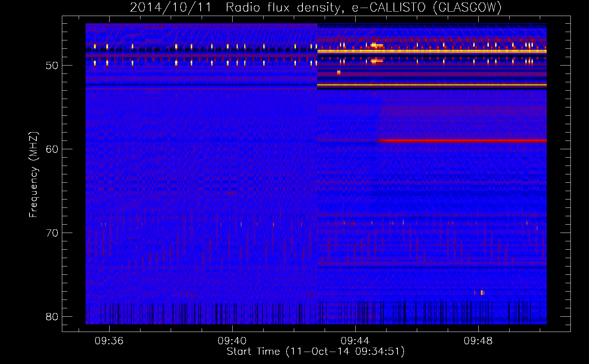The image size is (589, 364).
Task: Click the plot title 2014/10/11 Radio flux density
Action: tap(316, 7)
